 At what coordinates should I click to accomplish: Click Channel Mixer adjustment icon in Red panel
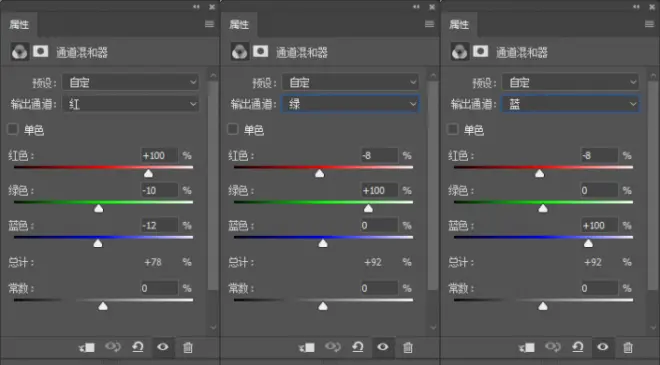(x=20, y=52)
